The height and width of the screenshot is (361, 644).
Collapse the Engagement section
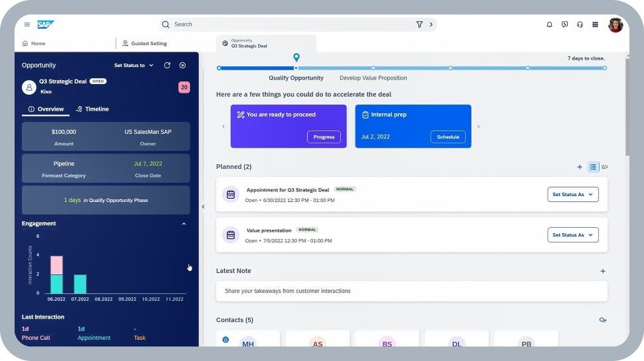click(x=184, y=224)
